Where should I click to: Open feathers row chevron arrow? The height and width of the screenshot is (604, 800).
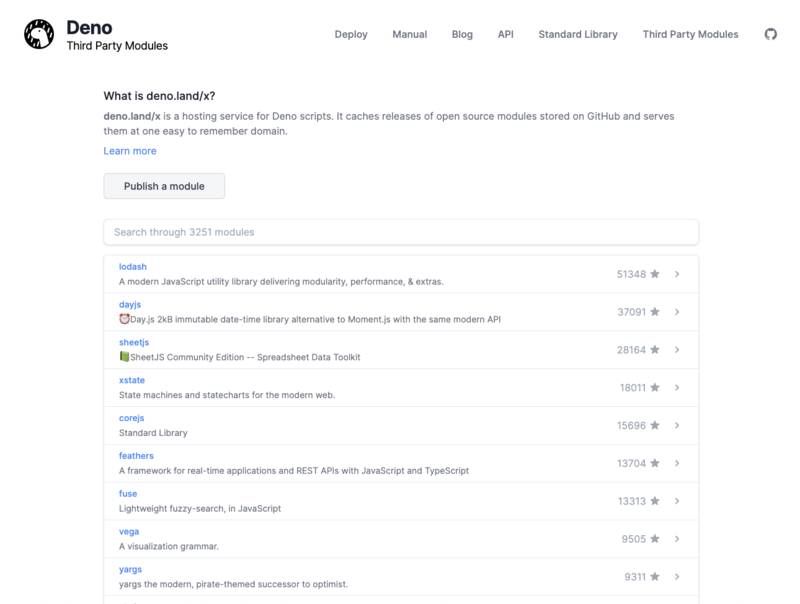pos(677,463)
